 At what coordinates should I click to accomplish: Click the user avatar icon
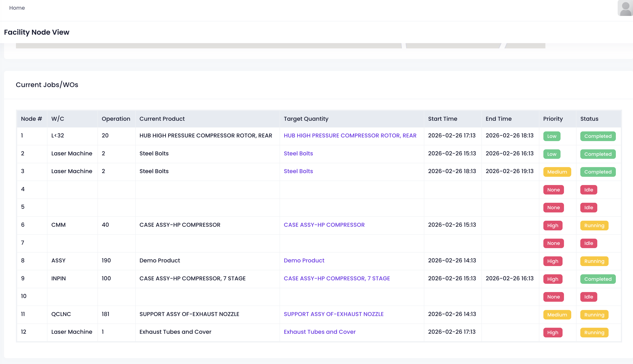(625, 8)
